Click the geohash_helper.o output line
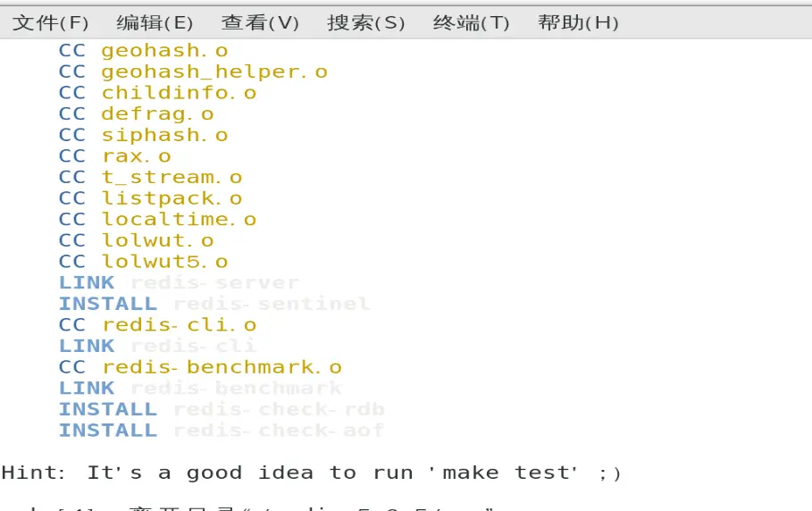This screenshot has height=511, width=812. click(x=213, y=71)
